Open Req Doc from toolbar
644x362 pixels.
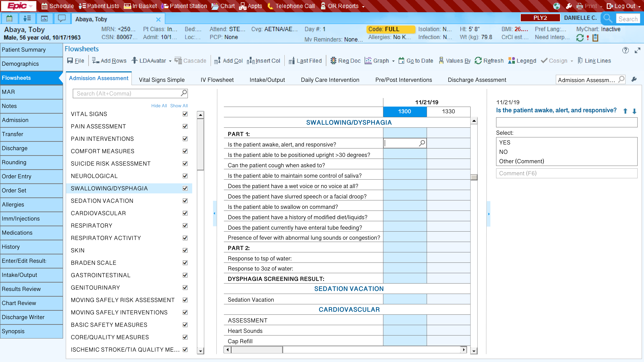pos(345,61)
